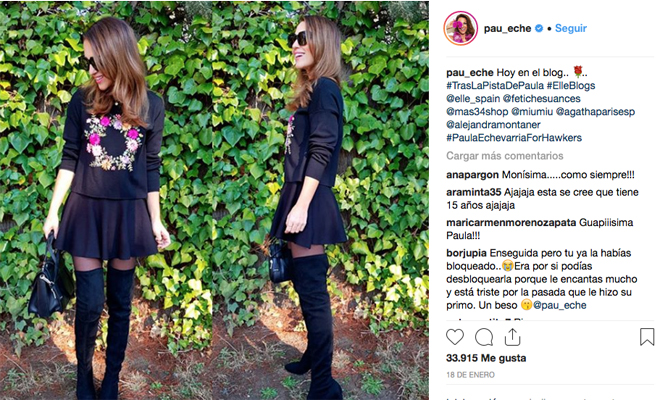Screen dimensions: 660x400
Task: Click the 18 DE ENERO post date
Action: (x=471, y=375)
